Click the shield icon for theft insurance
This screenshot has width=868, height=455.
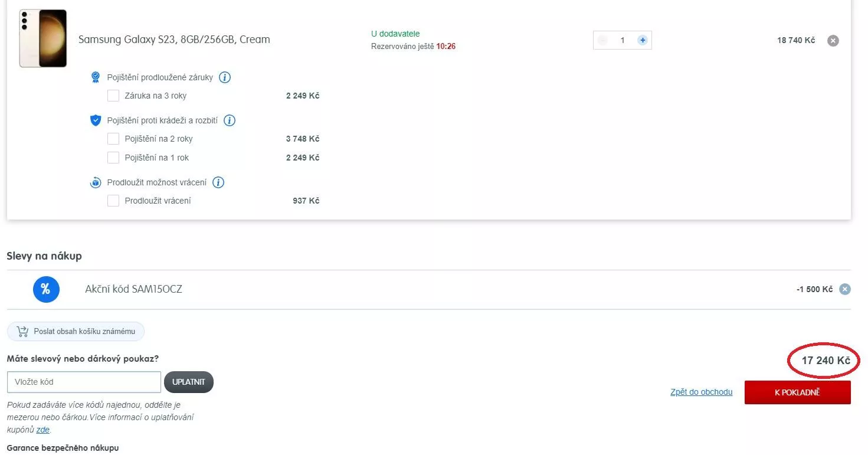point(96,120)
